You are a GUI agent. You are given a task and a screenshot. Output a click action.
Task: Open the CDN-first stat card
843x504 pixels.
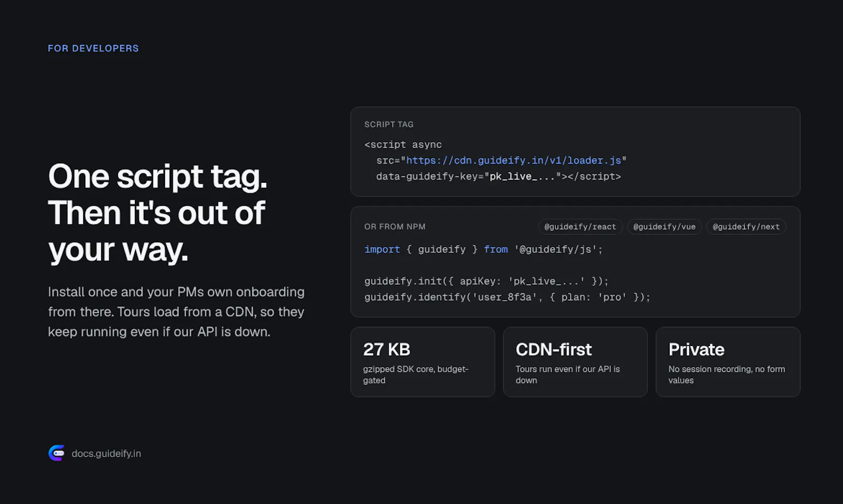pyautogui.click(x=575, y=362)
